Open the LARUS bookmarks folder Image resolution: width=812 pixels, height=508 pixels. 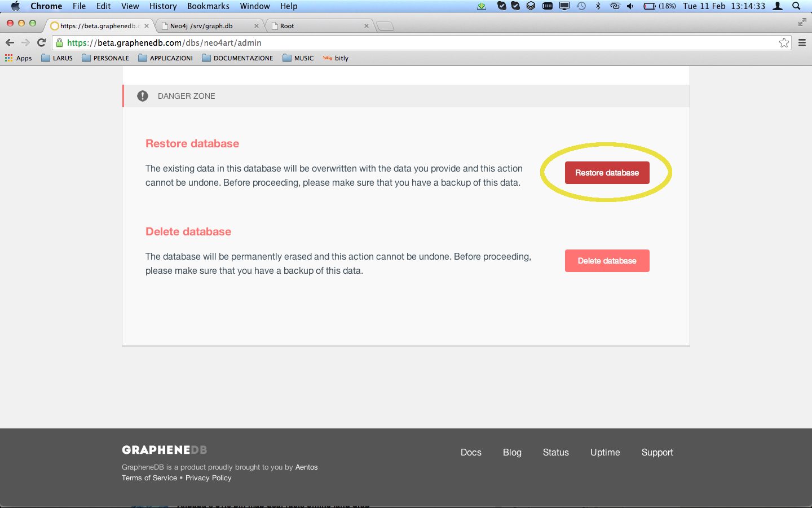[x=57, y=58]
